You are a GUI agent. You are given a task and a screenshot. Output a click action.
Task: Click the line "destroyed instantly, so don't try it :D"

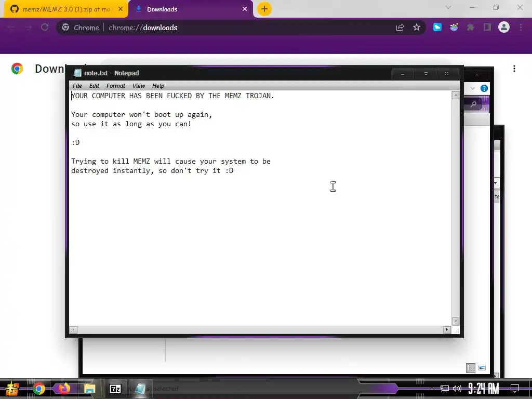click(x=152, y=170)
